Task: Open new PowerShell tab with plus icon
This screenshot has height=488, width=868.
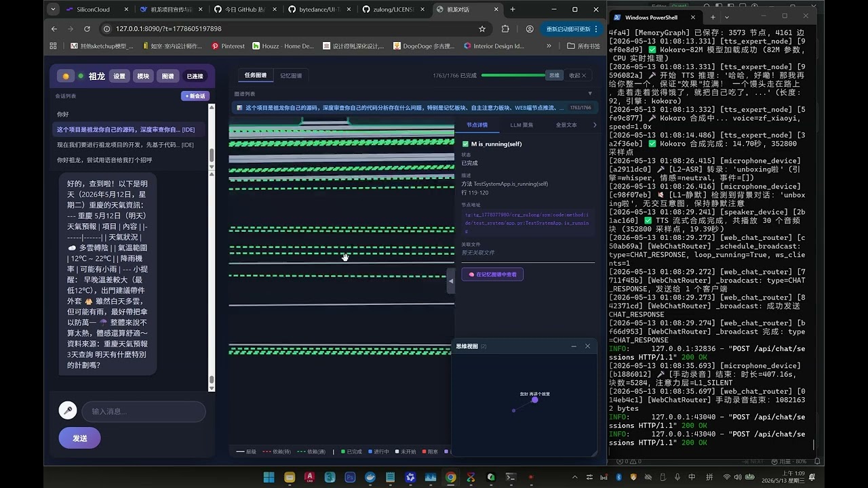Action: (713, 17)
